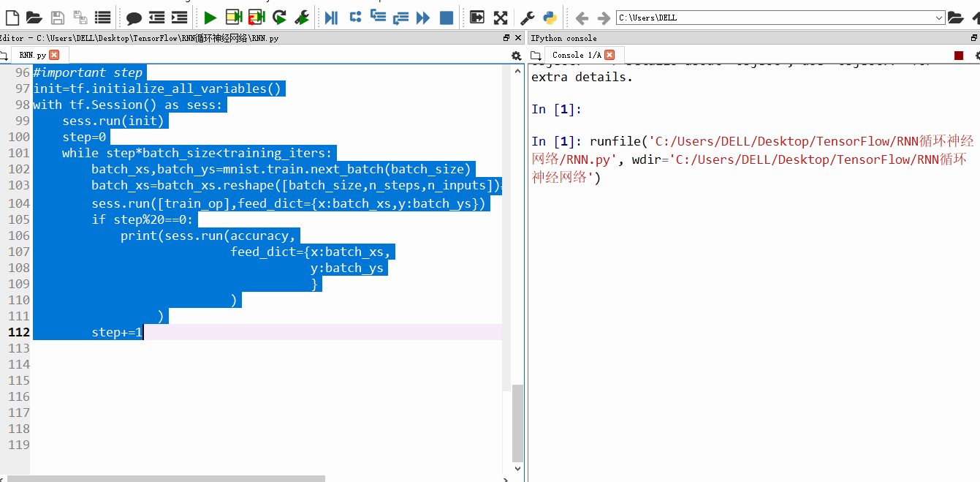The height and width of the screenshot is (482, 980).
Task: Stop debugging with blue square
Action: [x=447, y=18]
